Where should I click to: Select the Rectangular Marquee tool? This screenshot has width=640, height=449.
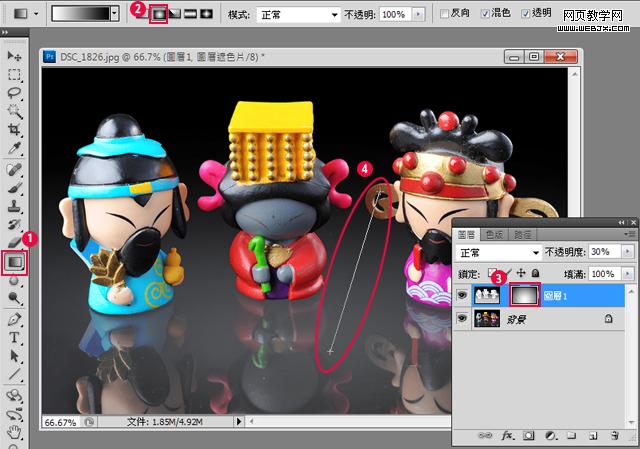[14, 75]
